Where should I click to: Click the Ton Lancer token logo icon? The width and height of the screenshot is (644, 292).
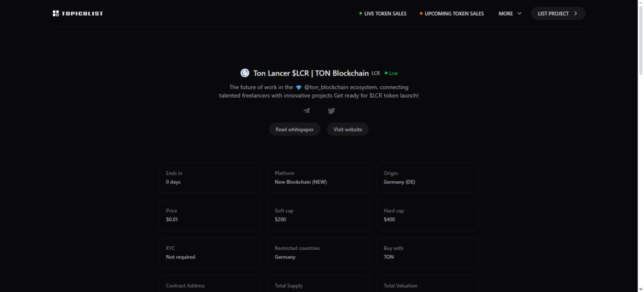click(245, 73)
